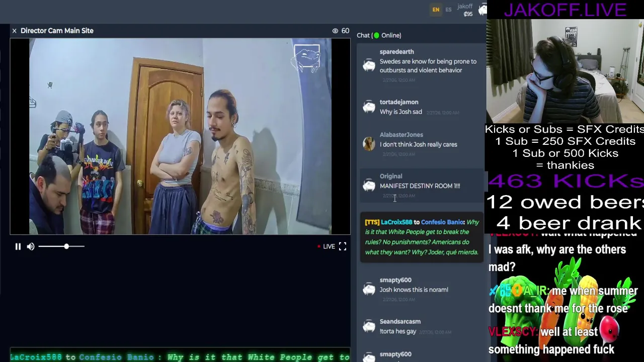The image size is (644, 362).
Task: Mute the video speaker icon
Action: point(31,246)
